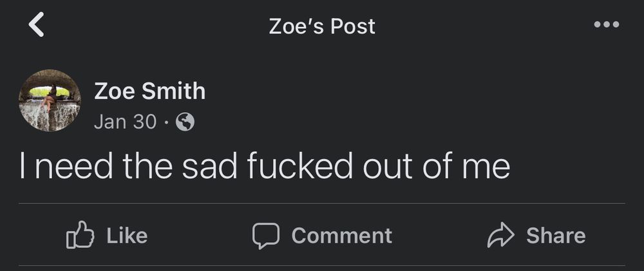The height and width of the screenshot is (271, 644).
Task: Tap the dot separator after Jan 30
Action: pos(166,122)
